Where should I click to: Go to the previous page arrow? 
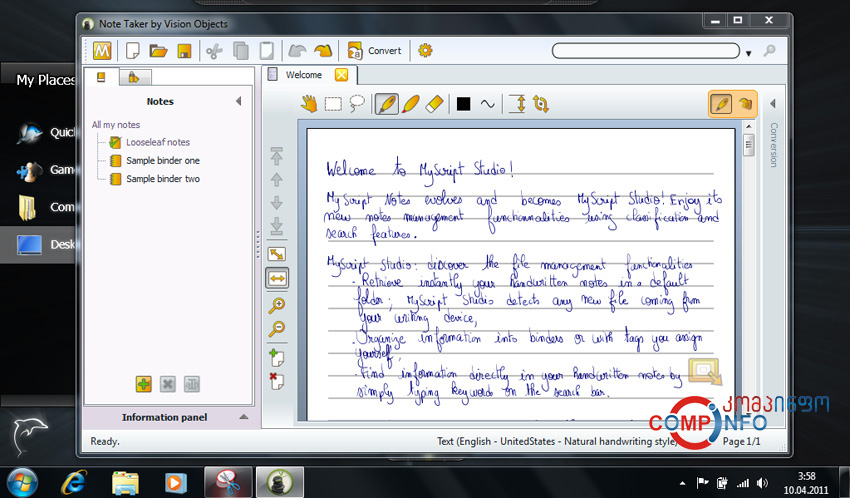click(276, 179)
